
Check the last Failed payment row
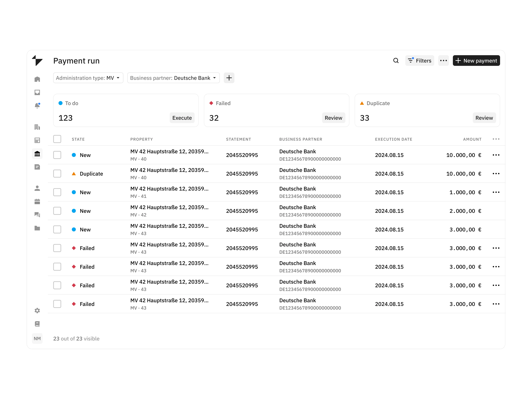(x=57, y=304)
